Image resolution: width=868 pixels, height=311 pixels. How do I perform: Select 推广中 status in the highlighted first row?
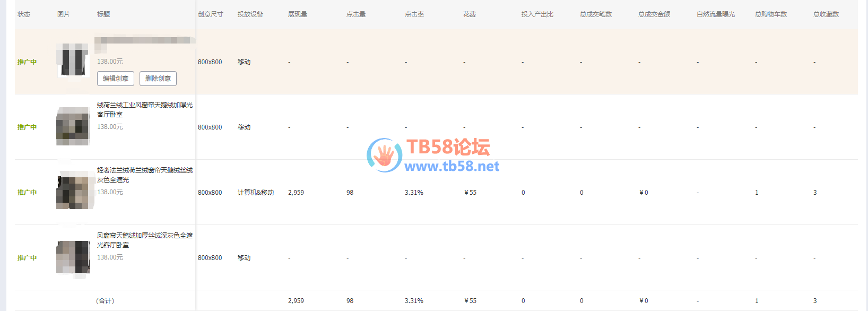27,62
